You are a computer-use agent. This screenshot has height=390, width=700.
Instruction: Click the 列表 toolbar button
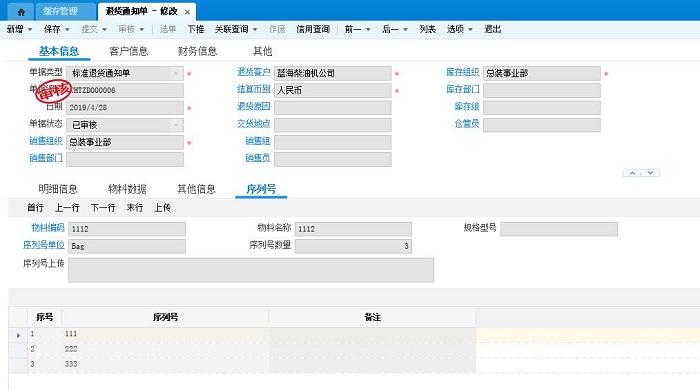[x=427, y=29]
